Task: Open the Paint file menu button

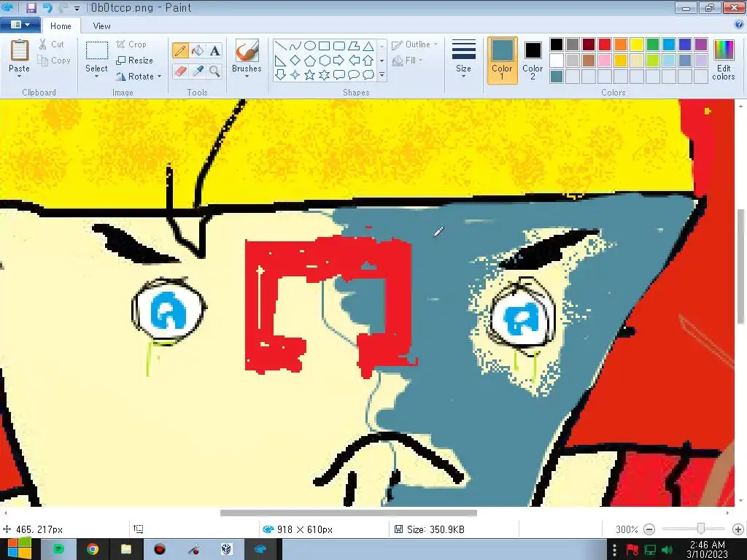Action: coord(20,25)
